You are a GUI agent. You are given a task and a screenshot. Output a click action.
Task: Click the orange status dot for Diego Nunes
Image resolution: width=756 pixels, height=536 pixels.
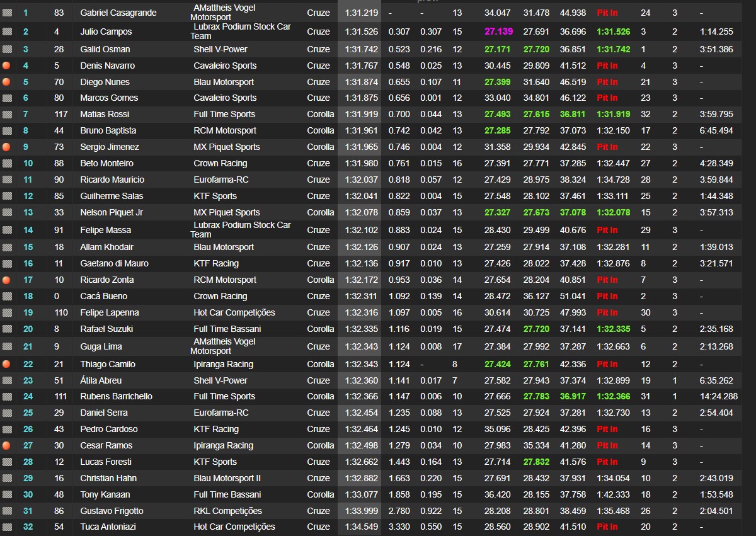pyautogui.click(x=7, y=82)
